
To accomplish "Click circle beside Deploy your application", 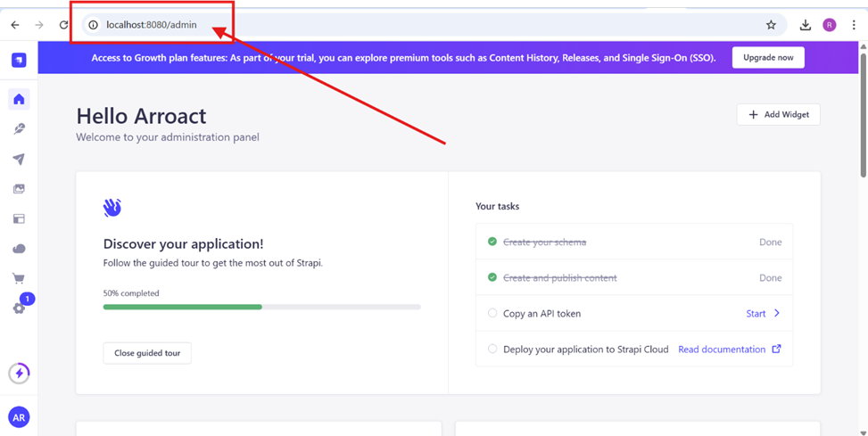I will 492,350.
